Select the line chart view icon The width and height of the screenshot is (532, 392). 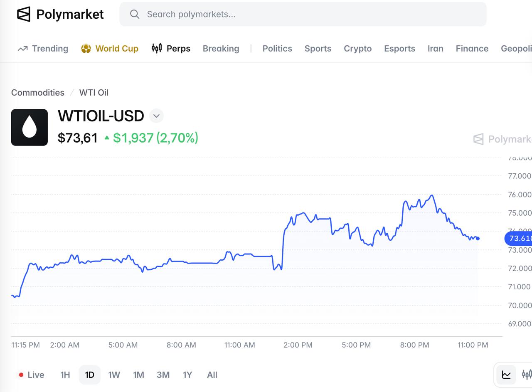pos(506,375)
